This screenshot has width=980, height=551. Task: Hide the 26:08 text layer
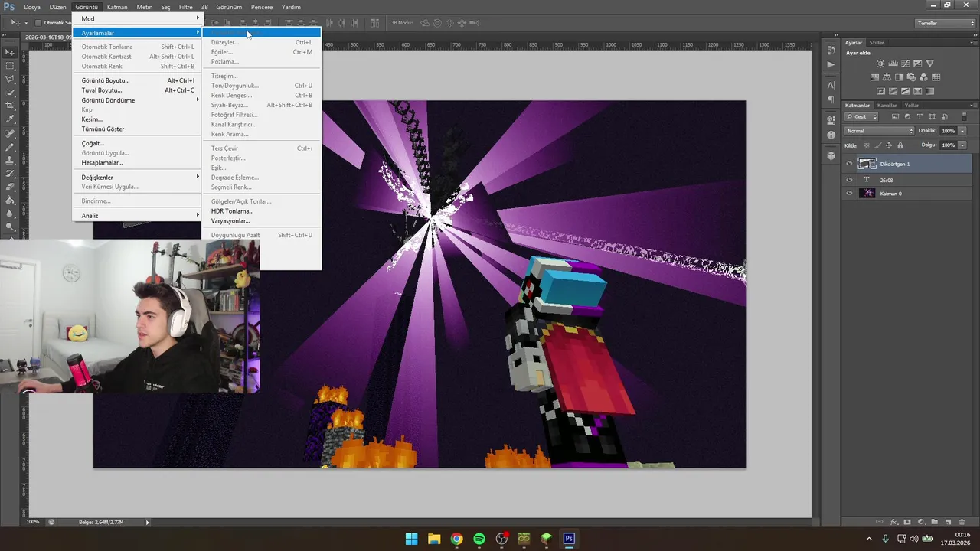849,180
